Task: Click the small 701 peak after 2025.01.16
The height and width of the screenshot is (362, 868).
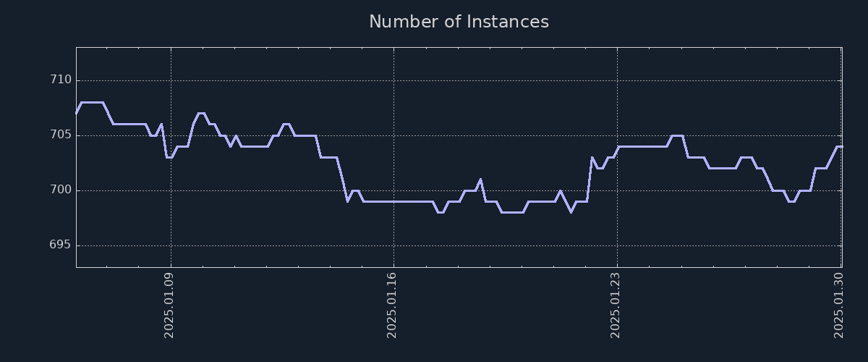Action: coord(480,179)
